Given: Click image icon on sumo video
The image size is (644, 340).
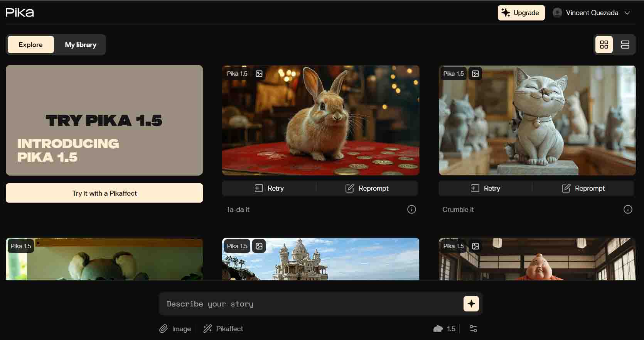Looking at the screenshot, I should pos(475,246).
